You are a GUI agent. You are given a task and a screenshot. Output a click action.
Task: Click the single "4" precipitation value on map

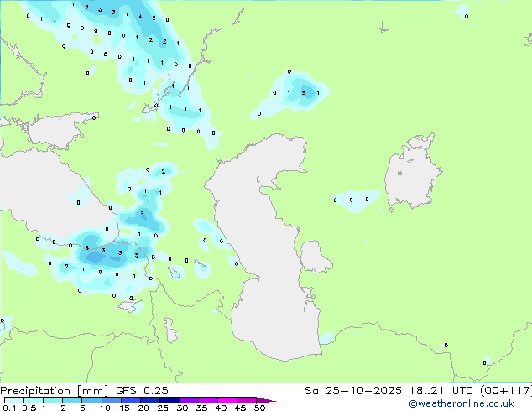click(140, 16)
